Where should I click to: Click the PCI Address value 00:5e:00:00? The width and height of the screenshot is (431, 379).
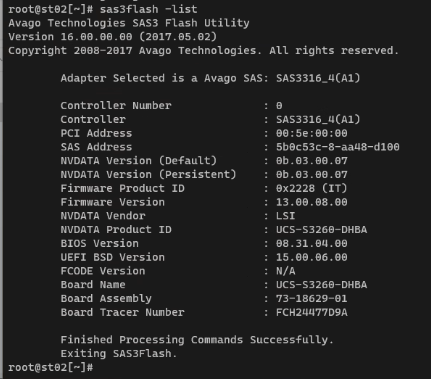click(312, 133)
